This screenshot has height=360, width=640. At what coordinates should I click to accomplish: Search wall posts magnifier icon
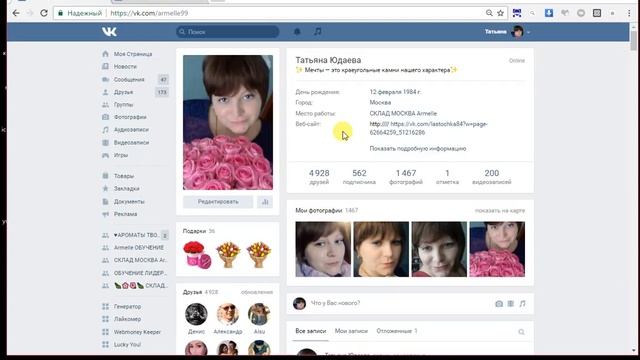521,332
